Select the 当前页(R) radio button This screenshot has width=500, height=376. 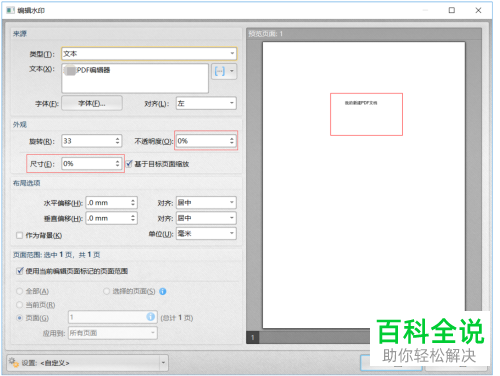point(20,305)
